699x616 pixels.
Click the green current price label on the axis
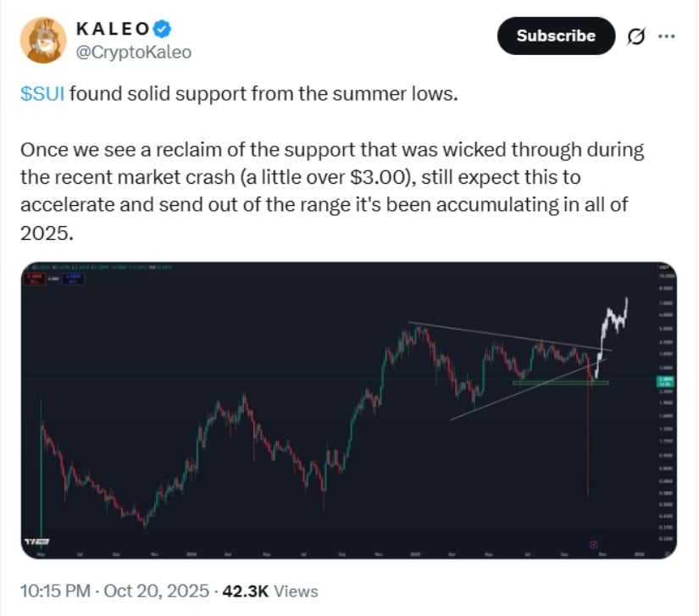coord(665,381)
